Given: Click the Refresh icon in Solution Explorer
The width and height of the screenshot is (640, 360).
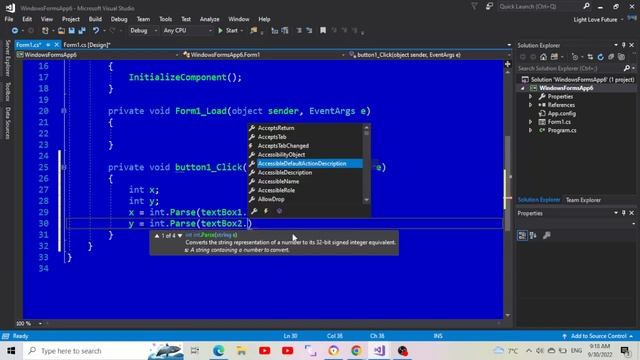Looking at the screenshot, I should point(600,57).
